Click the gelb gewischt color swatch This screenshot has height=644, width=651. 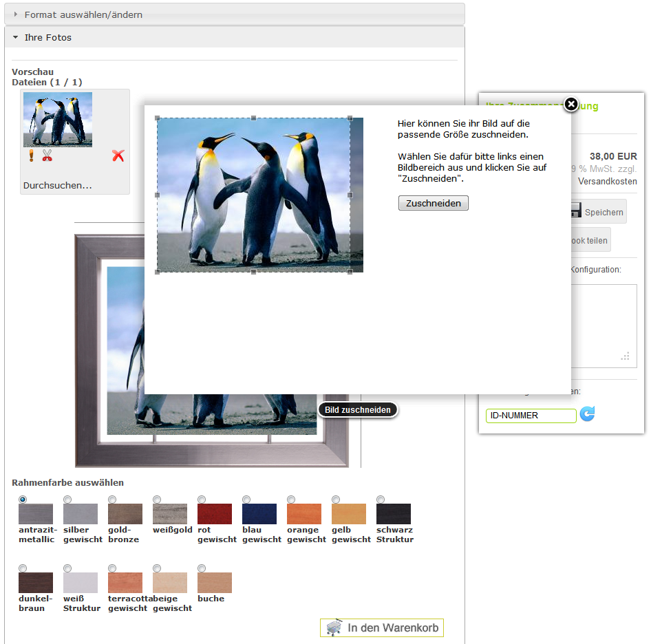pos(349,514)
